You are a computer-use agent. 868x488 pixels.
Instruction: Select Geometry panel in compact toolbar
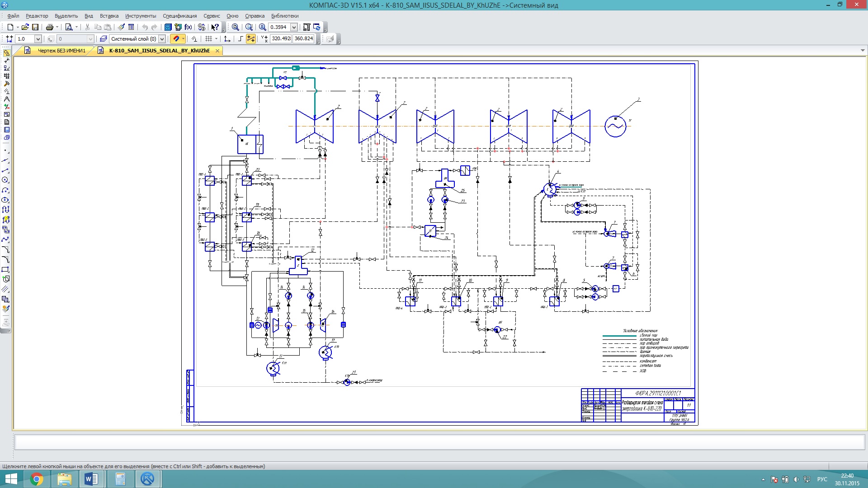pyautogui.click(x=6, y=53)
